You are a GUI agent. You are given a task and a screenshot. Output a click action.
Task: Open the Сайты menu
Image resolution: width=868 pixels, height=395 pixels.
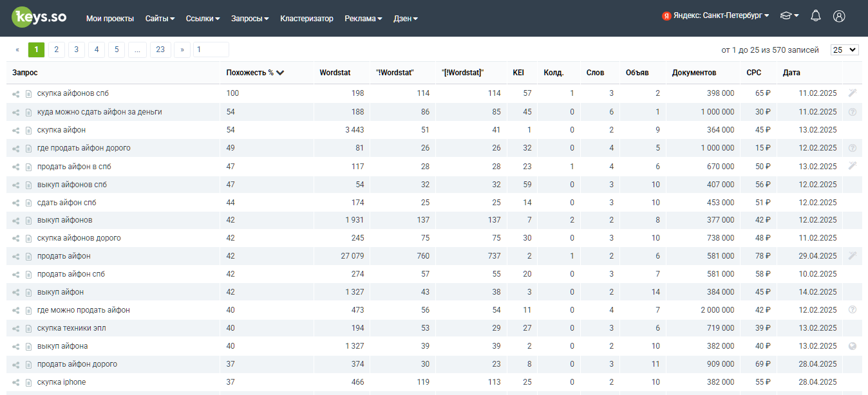160,19
